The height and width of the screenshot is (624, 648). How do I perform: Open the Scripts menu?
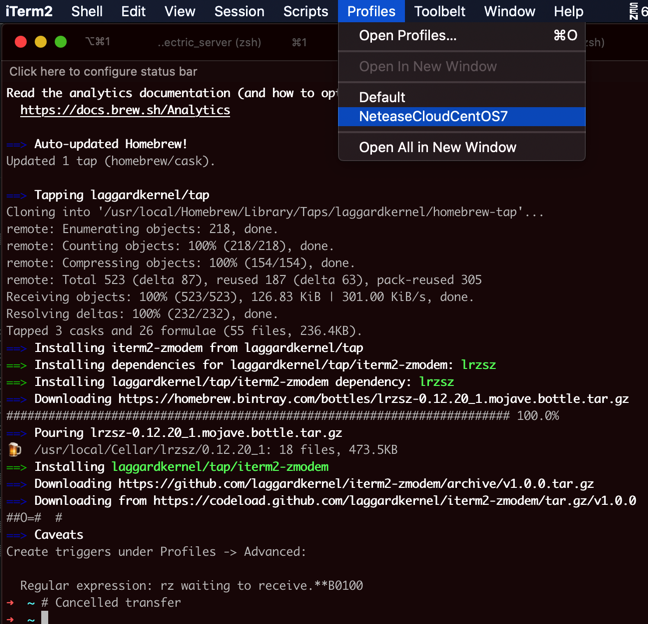point(306,11)
